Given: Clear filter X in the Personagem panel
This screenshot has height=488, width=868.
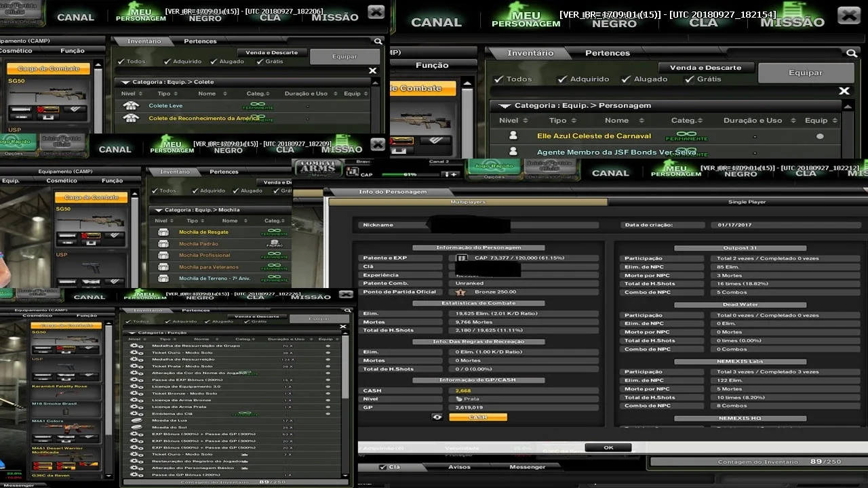Looking at the screenshot, I should click(x=844, y=91).
